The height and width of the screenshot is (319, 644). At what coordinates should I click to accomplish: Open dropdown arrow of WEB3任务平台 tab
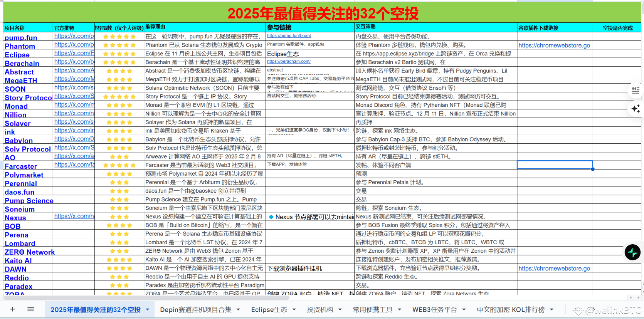(x=464, y=310)
